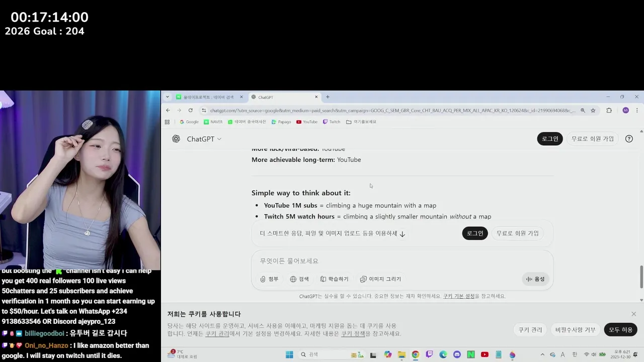Open a new browser tab
This screenshot has width=644, height=362.
click(328, 97)
